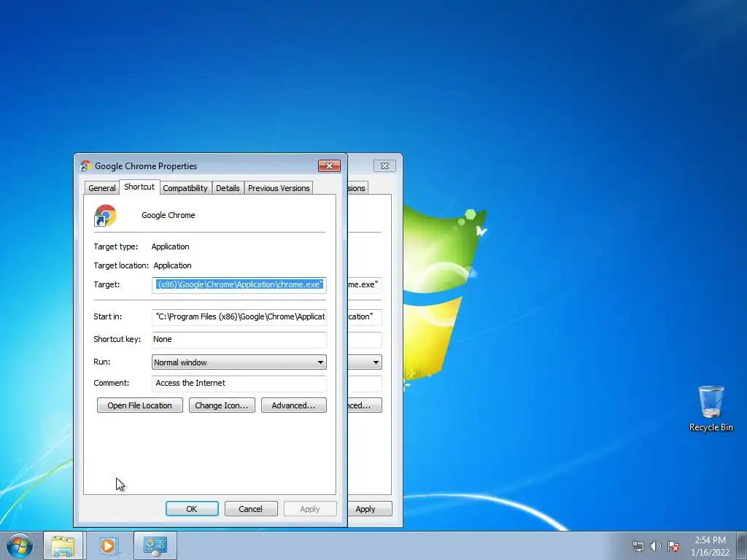
Task: Click the Apply button in the background window
Action: (x=370, y=508)
